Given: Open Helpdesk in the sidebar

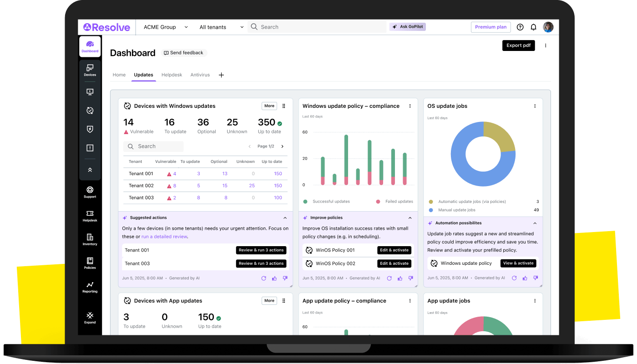Looking at the screenshot, I should [x=90, y=216].
